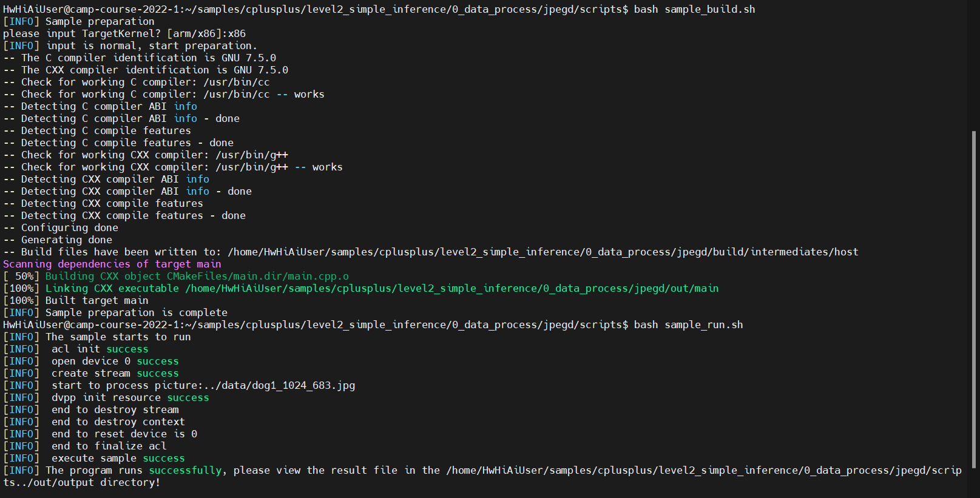Click the magenta 'Scanning dependencies of target main' line
The height and width of the screenshot is (498, 980).
pyautogui.click(x=112, y=264)
